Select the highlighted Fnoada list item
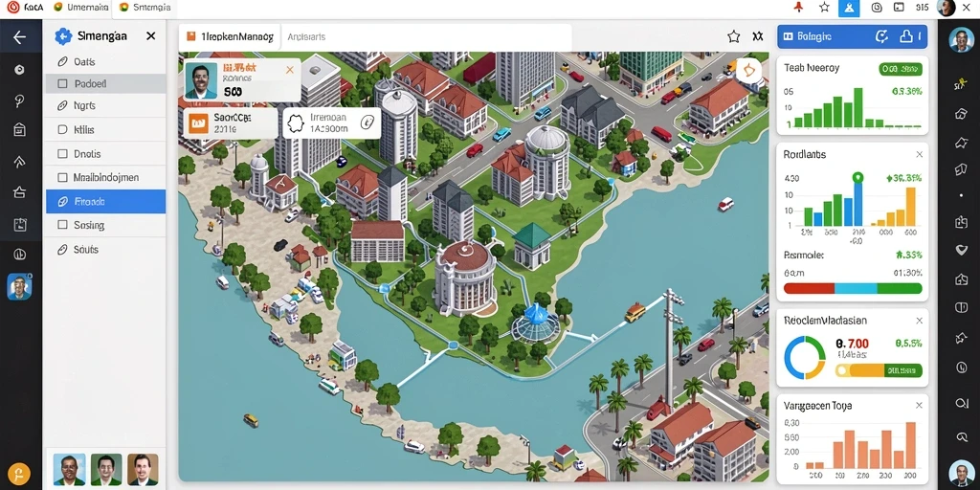 105,202
